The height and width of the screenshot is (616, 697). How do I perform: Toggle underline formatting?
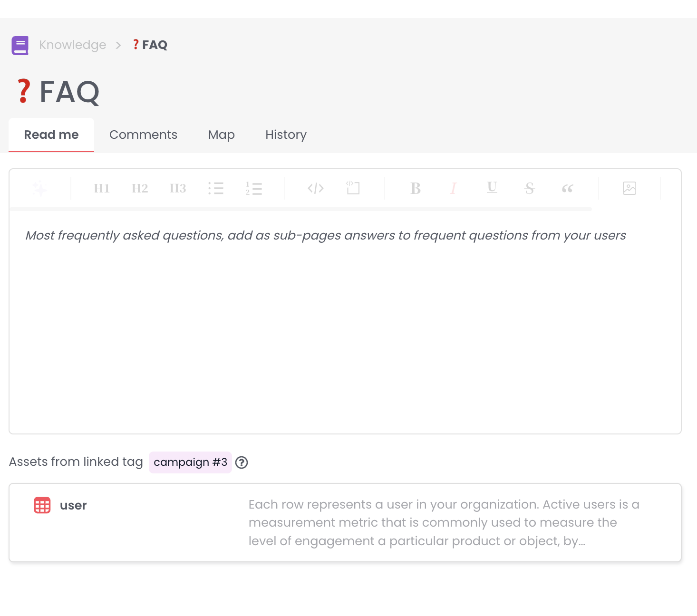pos(492,188)
